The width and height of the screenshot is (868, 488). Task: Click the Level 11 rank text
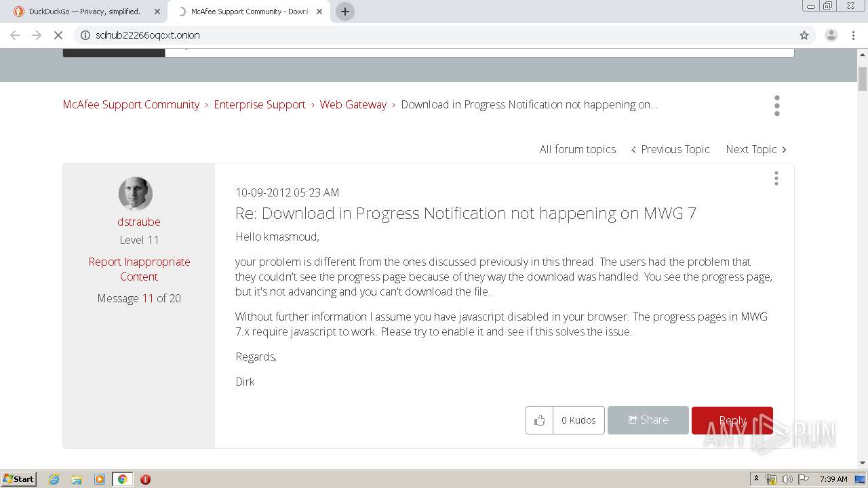tap(139, 240)
